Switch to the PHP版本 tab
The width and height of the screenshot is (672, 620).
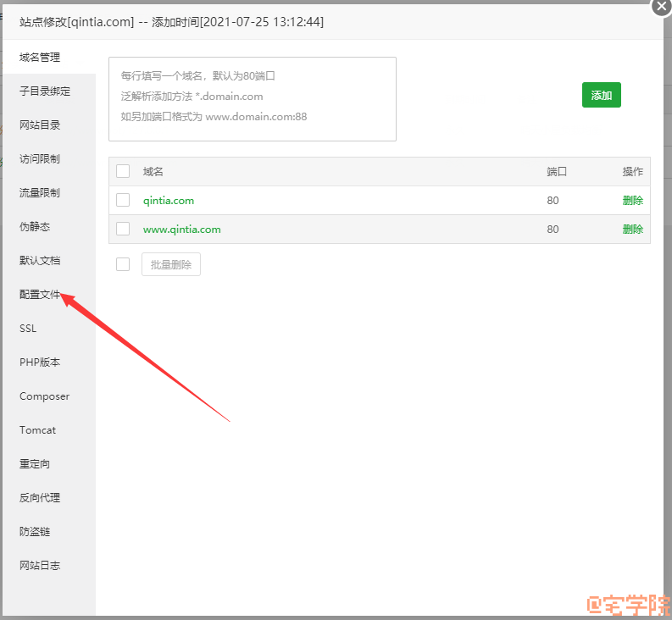coord(40,363)
